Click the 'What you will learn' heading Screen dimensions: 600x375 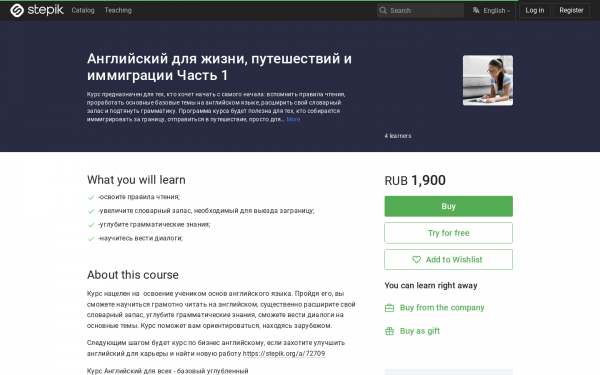pyautogui.click(x=136, y=180)
